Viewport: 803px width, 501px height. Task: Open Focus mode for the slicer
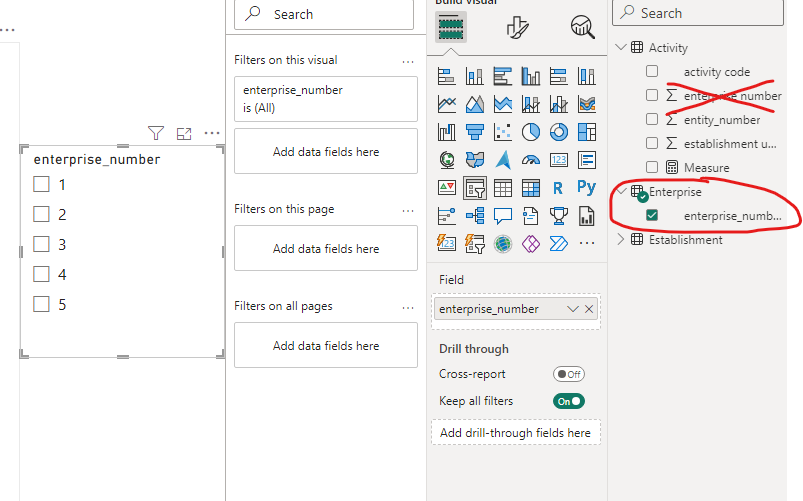click(184, 134)
